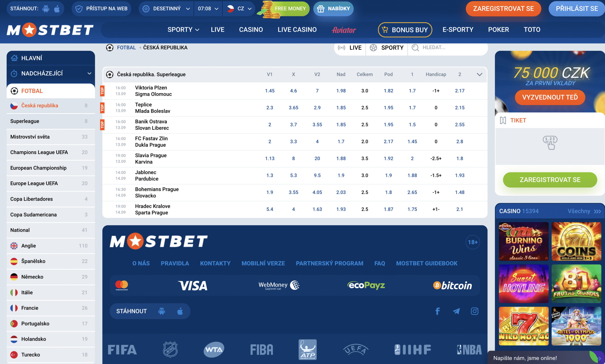Open the Desetinný odds format dropdown
Screen dimensions: 605x364
pyautogui.click(x=166, y=9)
